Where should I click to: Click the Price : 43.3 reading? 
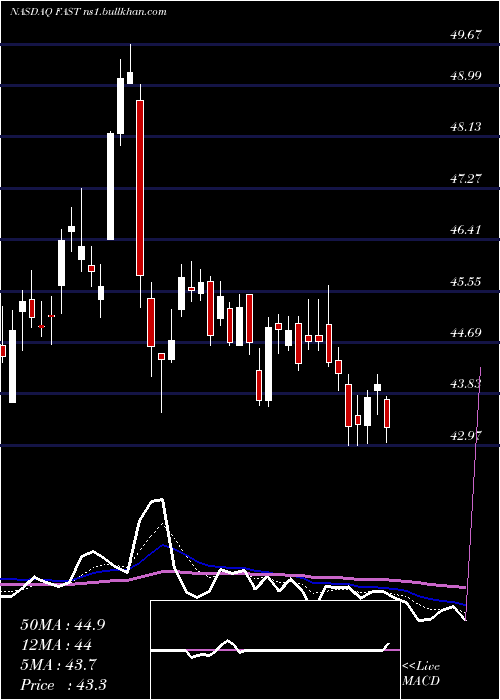tap(63, 684)
